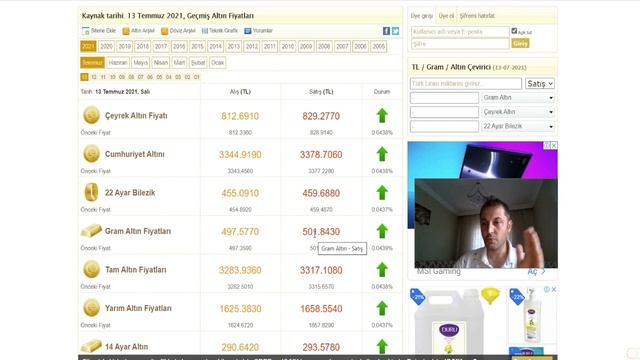
Task: Focus the Gram Altın amount field
Action: click(444, 98)
